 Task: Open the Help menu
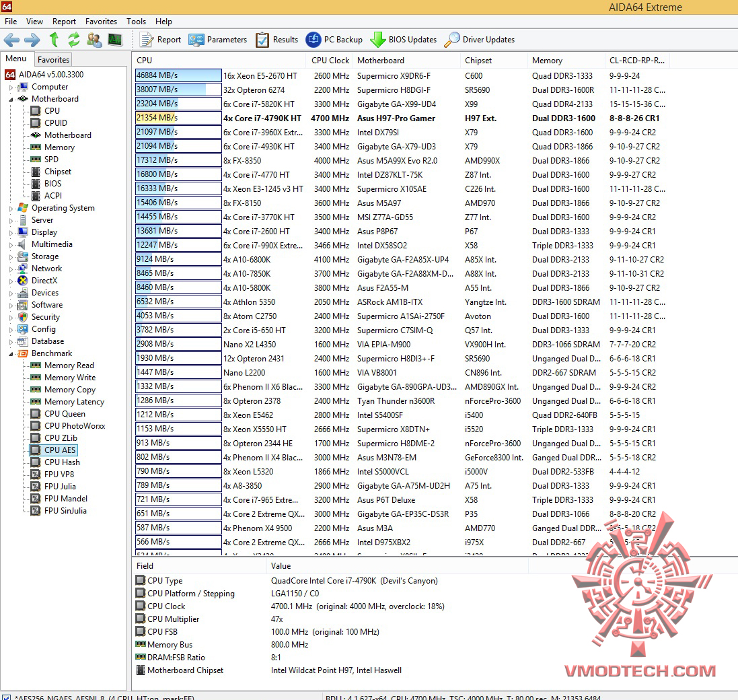163,21
